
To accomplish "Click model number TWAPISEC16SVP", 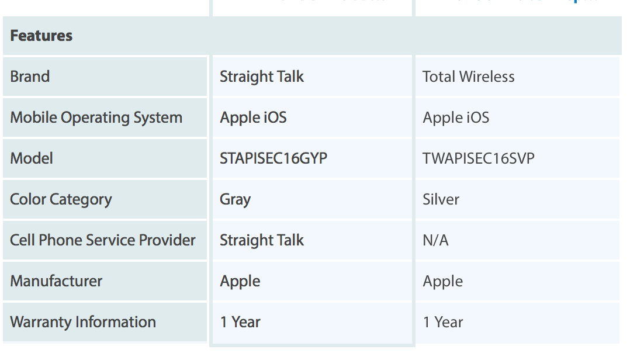I will pyautogui.click(x=478, y=158).
